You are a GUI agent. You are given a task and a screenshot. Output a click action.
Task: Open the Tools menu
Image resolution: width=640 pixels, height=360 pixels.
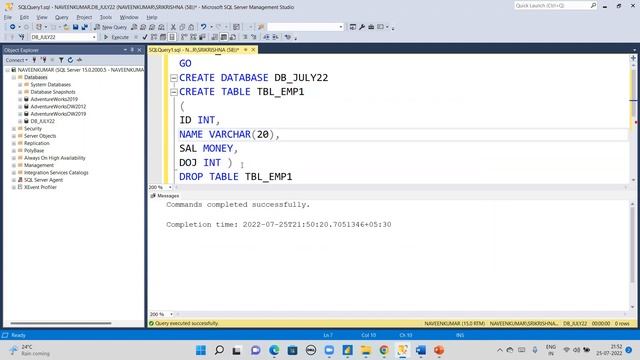point(106,17)
